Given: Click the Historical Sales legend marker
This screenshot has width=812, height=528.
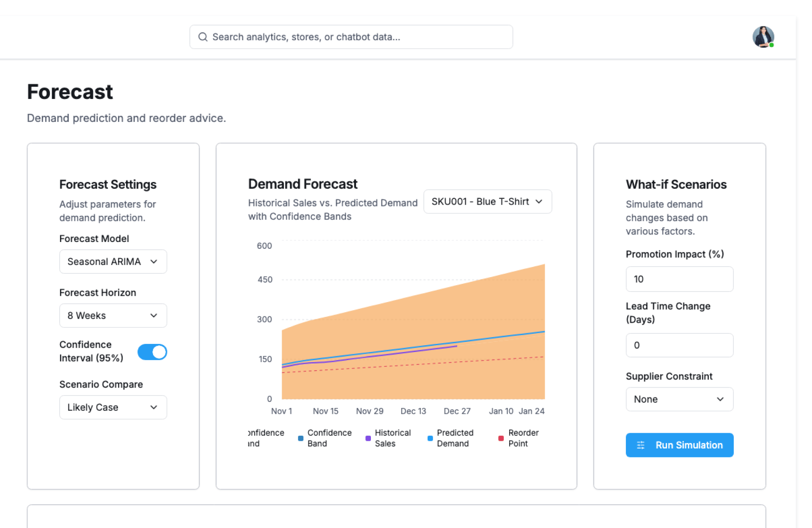Looking at the screenshot, I should [368, 438].
